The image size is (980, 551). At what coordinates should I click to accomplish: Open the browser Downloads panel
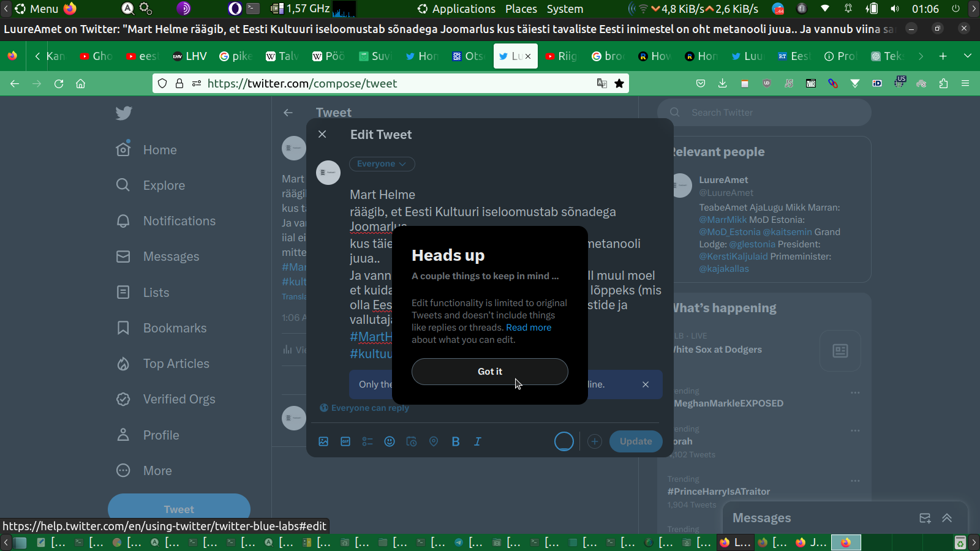723,83
